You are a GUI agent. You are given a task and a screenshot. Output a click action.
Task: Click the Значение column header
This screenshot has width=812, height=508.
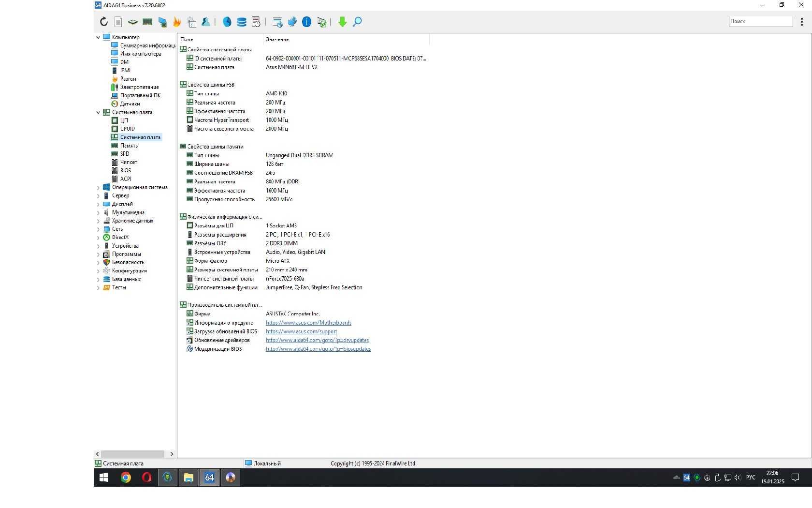point(346,39)
